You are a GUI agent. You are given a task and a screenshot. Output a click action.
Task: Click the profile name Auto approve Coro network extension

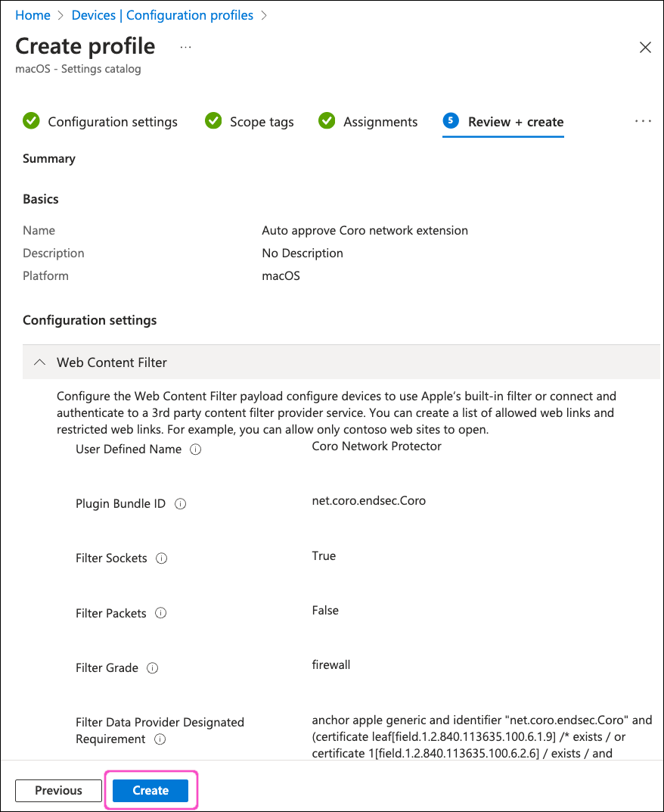point(365,230)
